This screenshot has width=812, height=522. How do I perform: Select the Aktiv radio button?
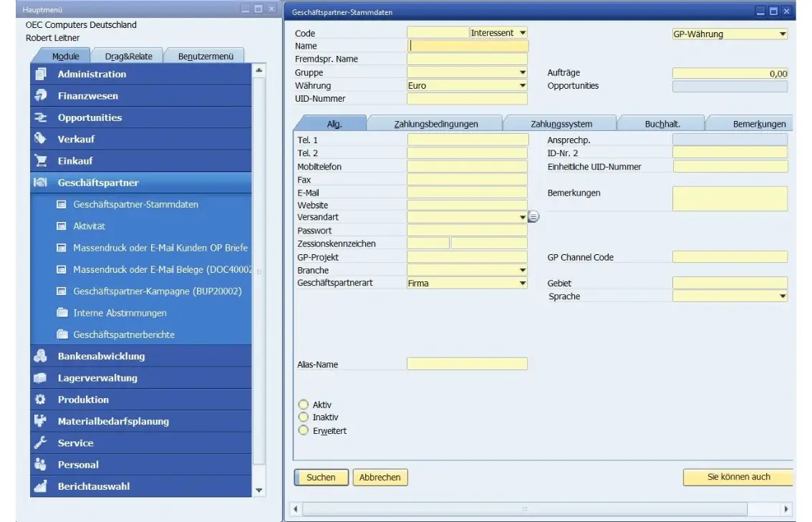[x=303, y=405]
